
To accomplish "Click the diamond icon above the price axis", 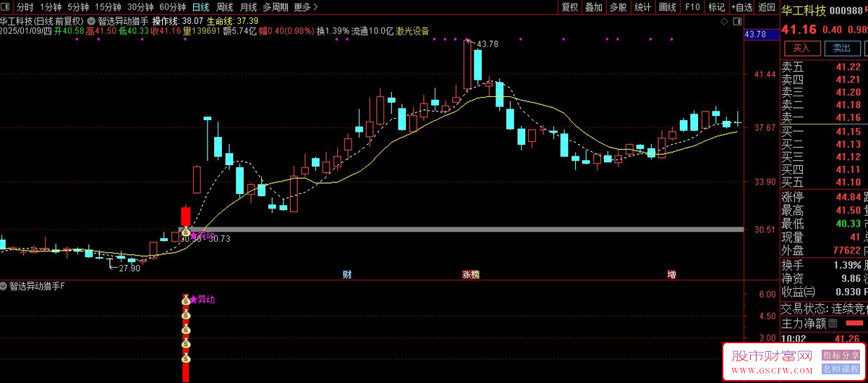I will click(x=726, y=21).
